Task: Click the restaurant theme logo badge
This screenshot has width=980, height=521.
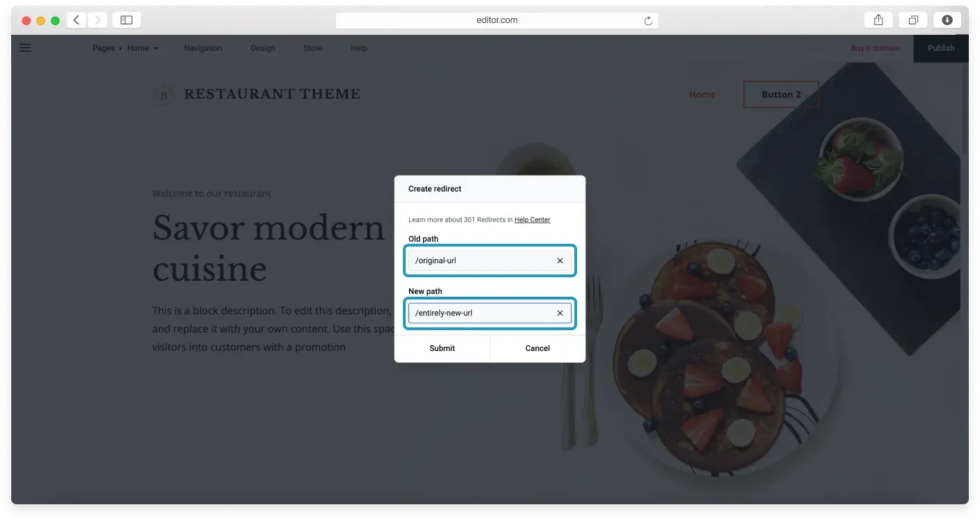Action: tap(164, 95)
